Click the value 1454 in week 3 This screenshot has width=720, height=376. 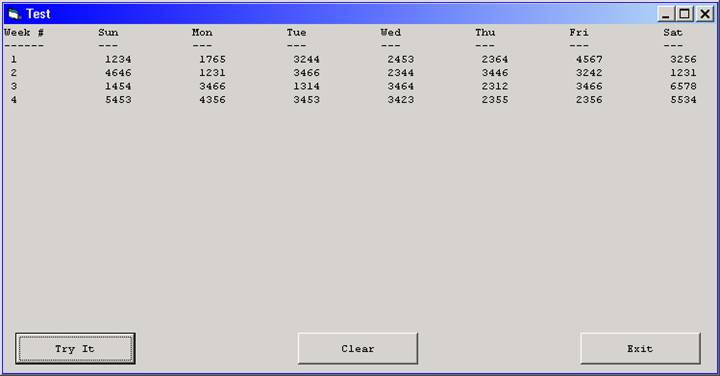coord(118,86)
